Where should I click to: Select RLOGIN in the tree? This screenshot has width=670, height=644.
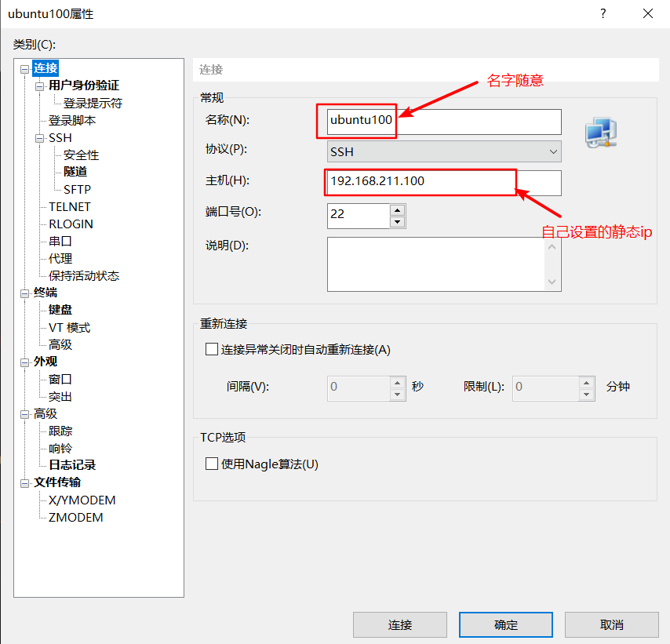click(x=71, y=224)
